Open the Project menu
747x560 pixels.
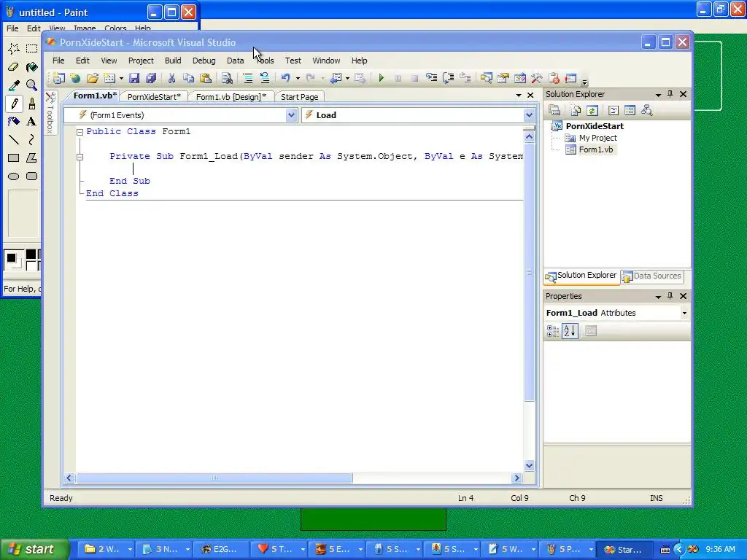click(x=141, y=61)
